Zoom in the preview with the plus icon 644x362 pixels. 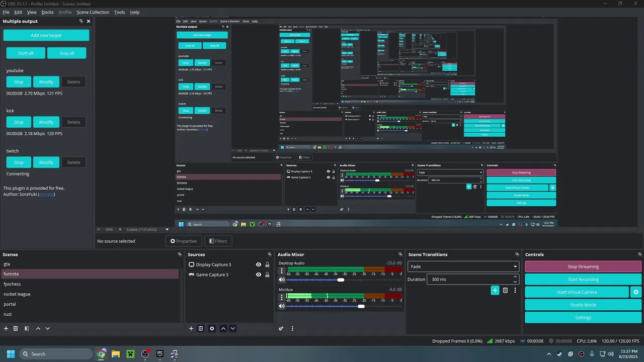(x=120, y=229)
